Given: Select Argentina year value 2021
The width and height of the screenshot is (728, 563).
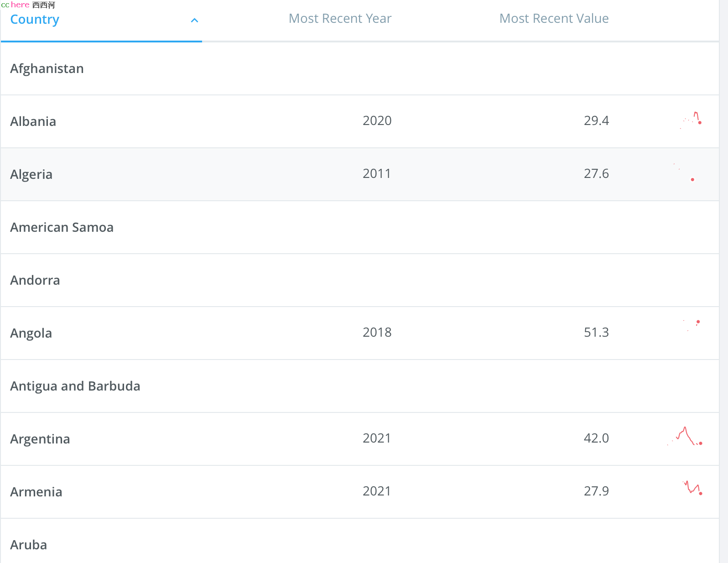Looking at the screenshot, I should 377,438.
